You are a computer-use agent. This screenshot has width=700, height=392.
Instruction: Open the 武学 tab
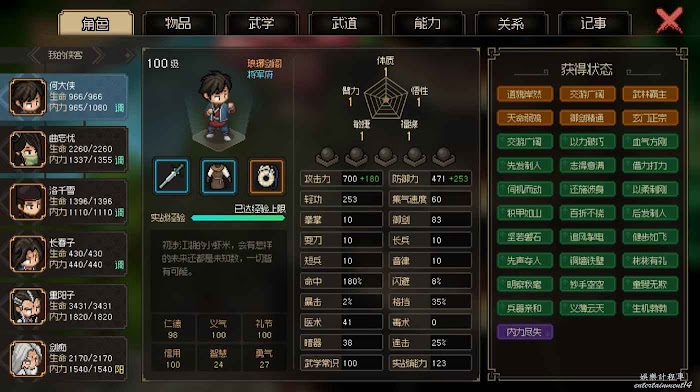point(262,23)
